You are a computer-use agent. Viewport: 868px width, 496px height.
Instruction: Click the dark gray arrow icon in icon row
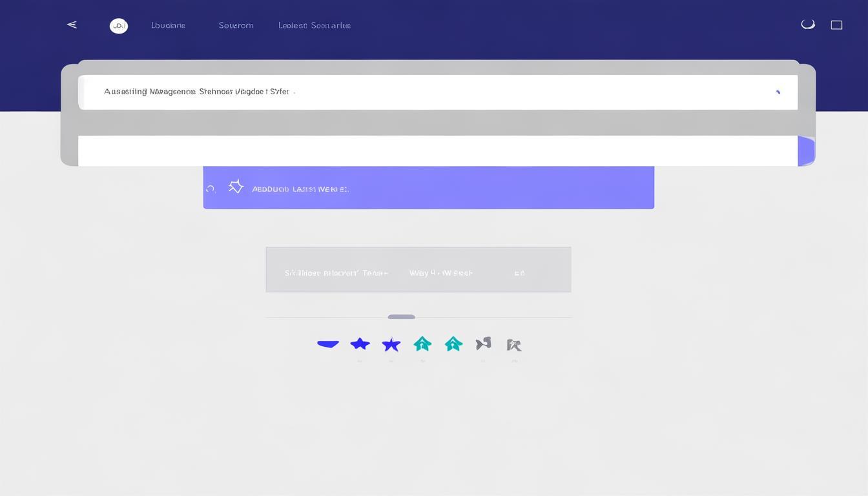point(484,344)
